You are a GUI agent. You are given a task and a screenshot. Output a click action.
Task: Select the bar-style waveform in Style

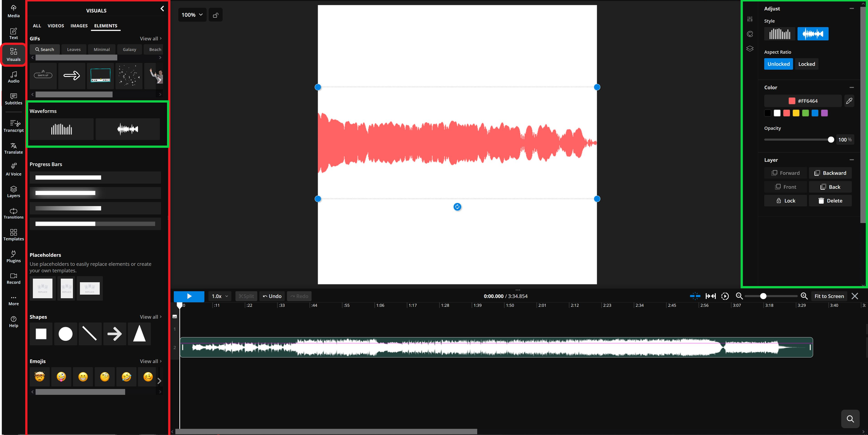[x=779, y=33]
